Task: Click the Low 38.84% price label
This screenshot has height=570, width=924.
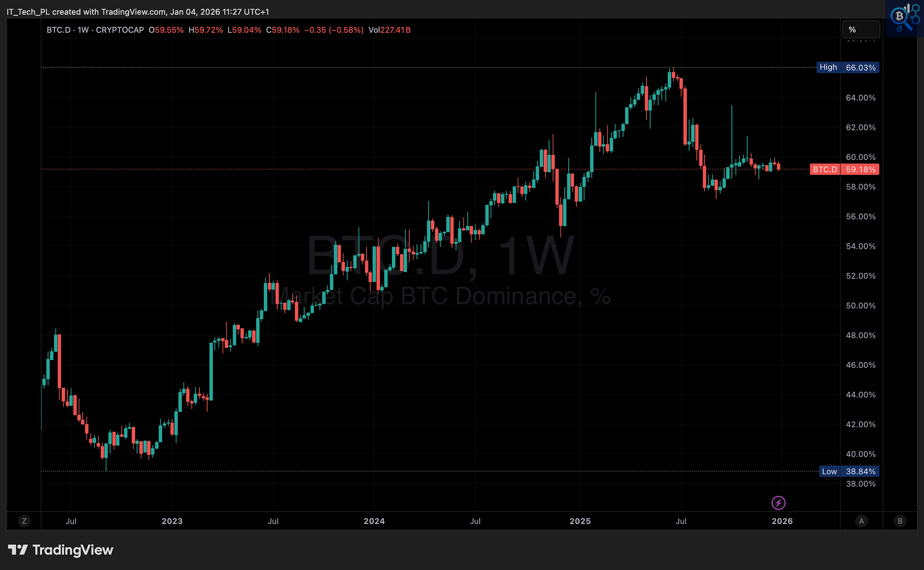Action: click(849, 471)
